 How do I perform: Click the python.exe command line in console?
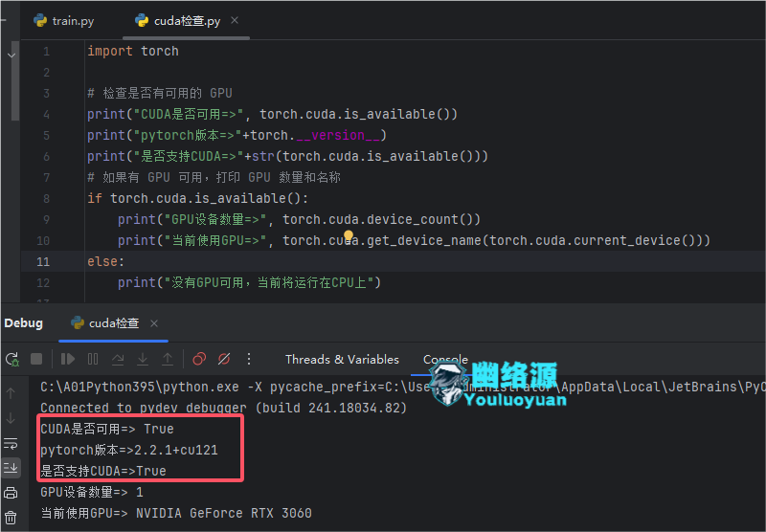click(x=402, y=388)
